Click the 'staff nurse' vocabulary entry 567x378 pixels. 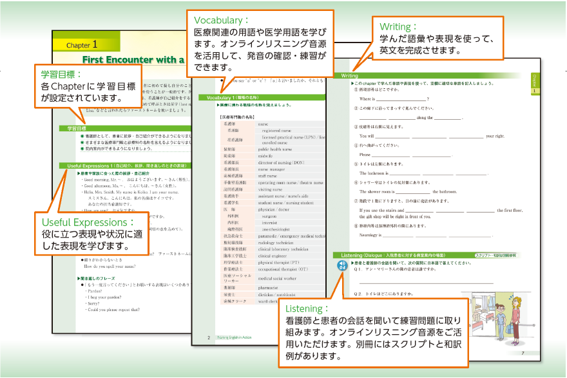click(x=267, y=176)
